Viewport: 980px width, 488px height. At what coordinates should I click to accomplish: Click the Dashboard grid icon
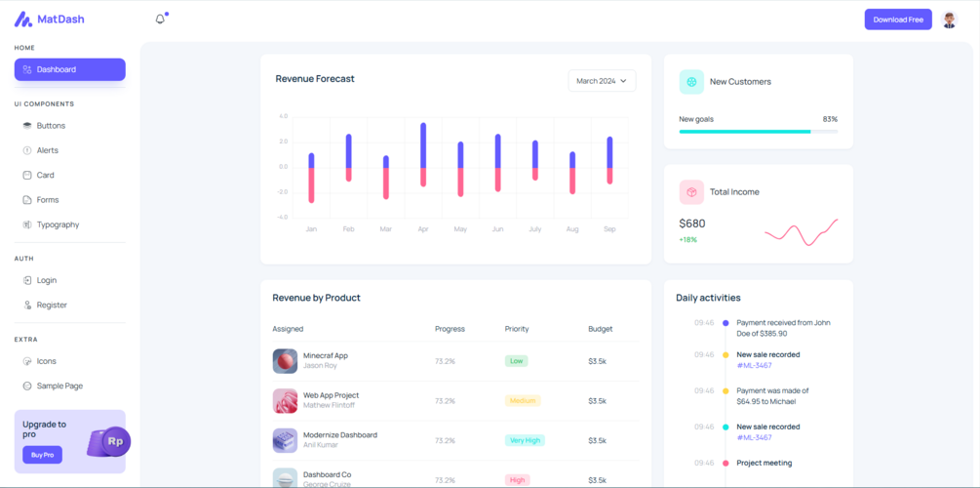point(27,69)
